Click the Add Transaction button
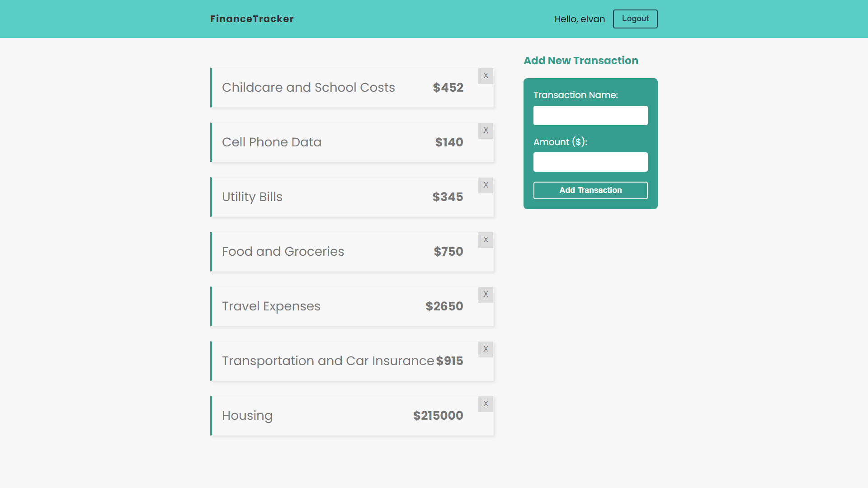 [590, 190]
